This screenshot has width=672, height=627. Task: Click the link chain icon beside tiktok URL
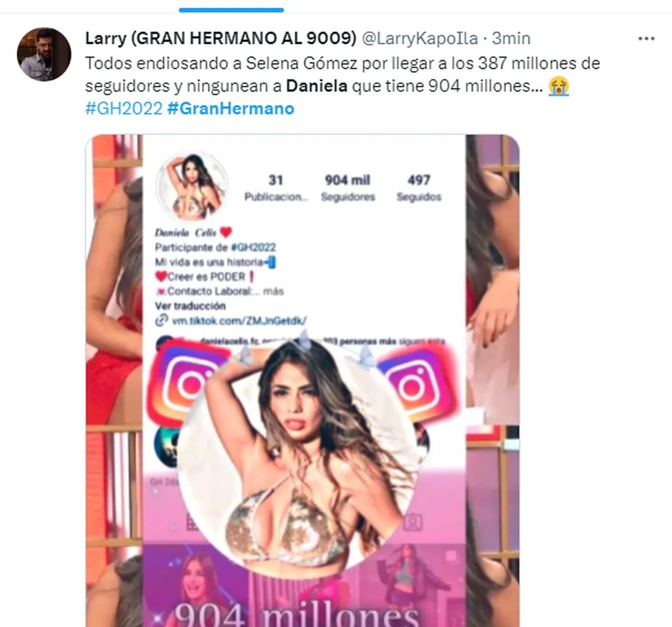162,321
